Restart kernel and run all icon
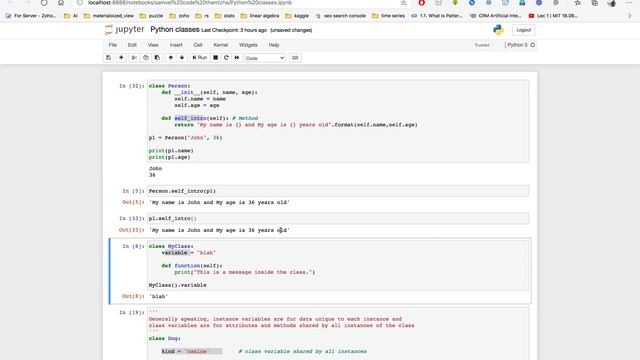Viewport: 640px width, 360px height. pos(237,58)
